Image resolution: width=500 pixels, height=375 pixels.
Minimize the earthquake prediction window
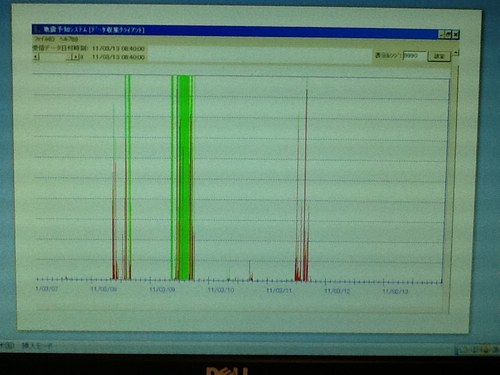click(441, 34)
